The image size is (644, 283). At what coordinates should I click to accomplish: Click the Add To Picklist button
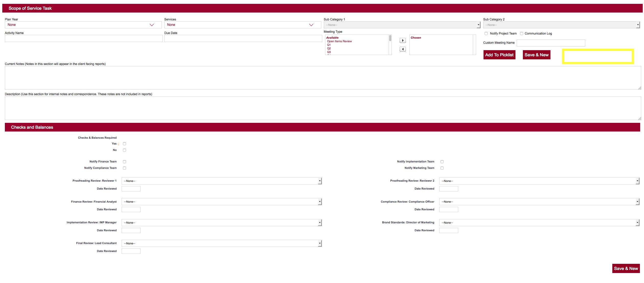[499, 55]
